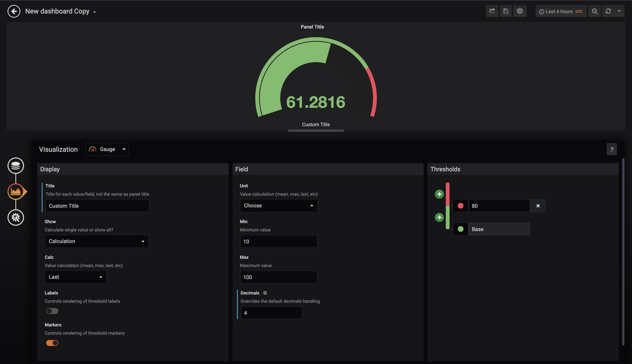Image resolution: width=632 pixels, height=364 pixels.
Task: Remove the 80 threshold entry
Action: 538,205
